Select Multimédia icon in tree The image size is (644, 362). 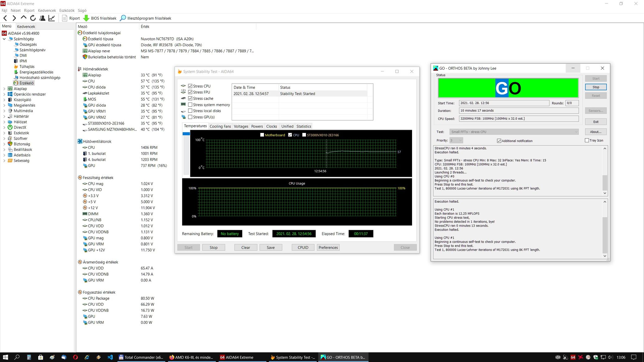[x=10, y=111]
